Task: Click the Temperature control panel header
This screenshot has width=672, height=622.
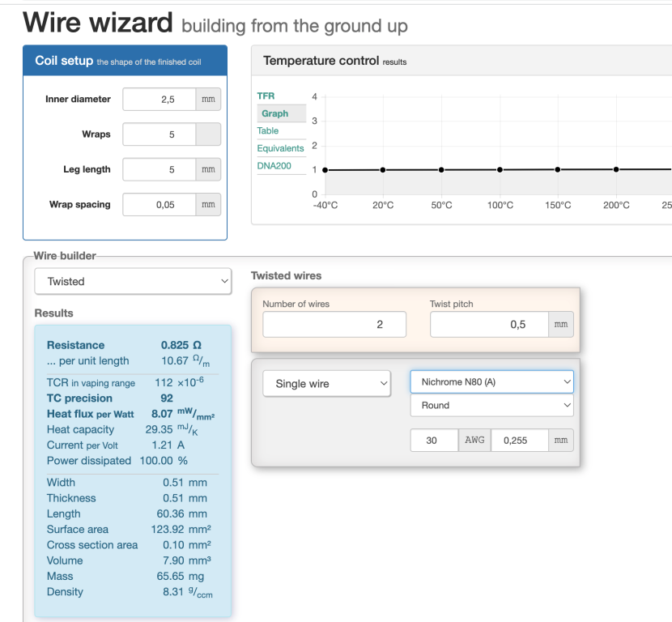Action: pyautogui.click(x=461, y=61)
